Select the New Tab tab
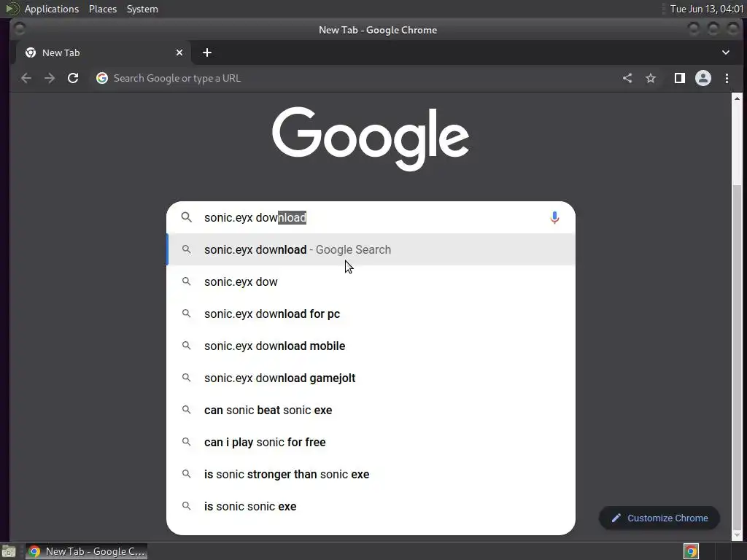 (104, 52)
